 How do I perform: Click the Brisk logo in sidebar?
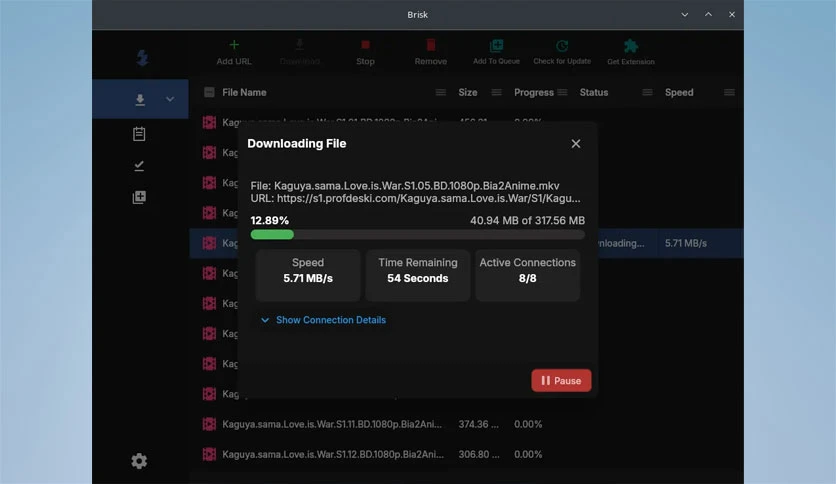(142, 58)
